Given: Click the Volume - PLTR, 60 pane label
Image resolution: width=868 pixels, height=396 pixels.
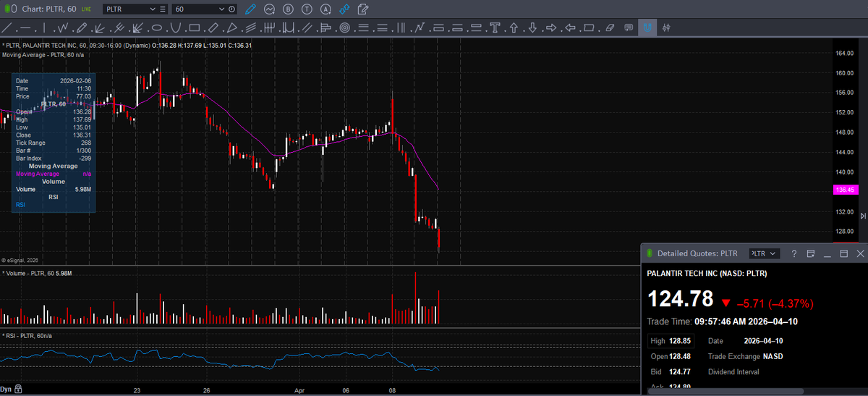Looking at the screenshot, I should 38,273.
